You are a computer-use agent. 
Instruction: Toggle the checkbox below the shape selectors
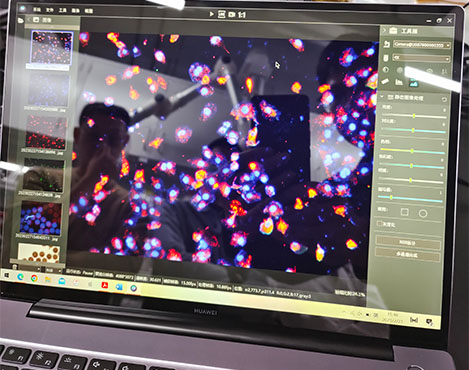[379, 223]
